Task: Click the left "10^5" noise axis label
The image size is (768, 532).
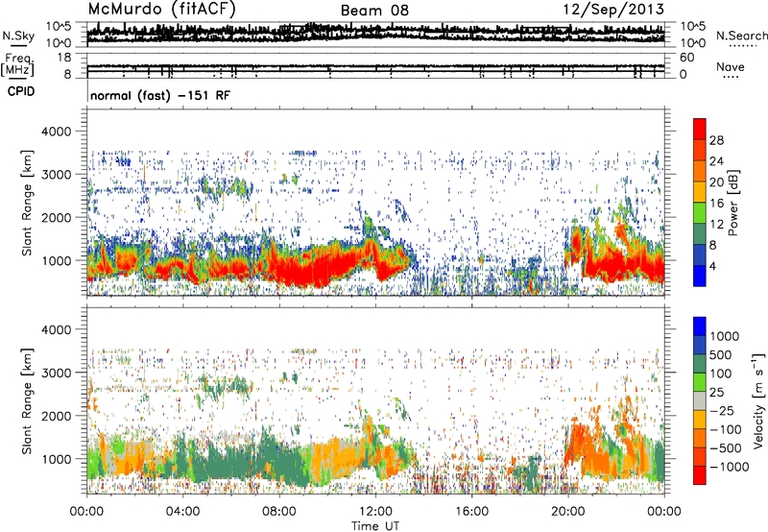Action: point(59,27)
